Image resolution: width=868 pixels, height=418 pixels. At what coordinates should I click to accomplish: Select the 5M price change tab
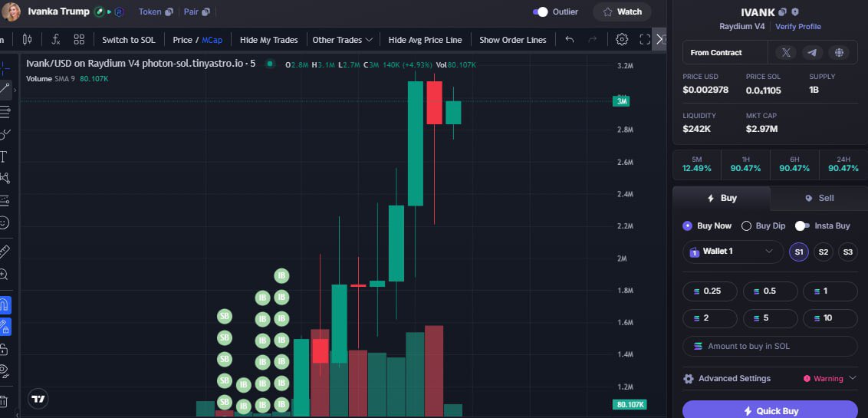pyautogui.click(x=697, y=164)
